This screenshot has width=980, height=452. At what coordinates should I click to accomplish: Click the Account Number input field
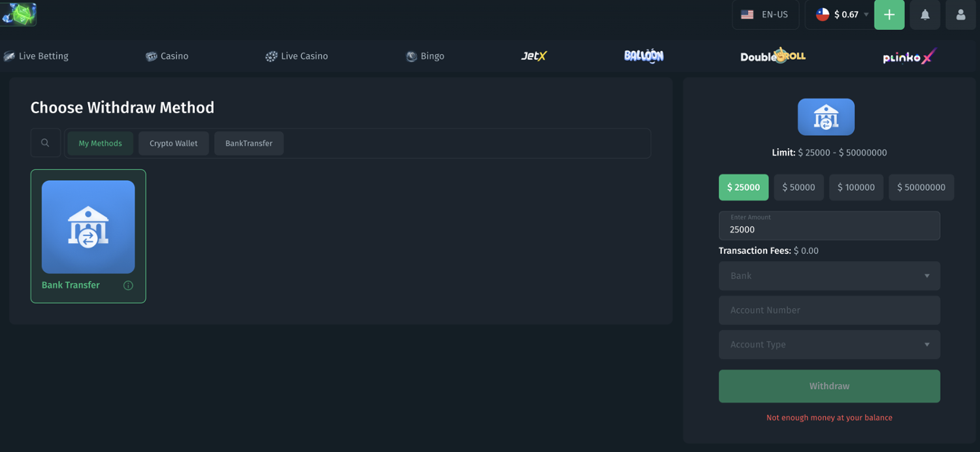coord(829,310)
